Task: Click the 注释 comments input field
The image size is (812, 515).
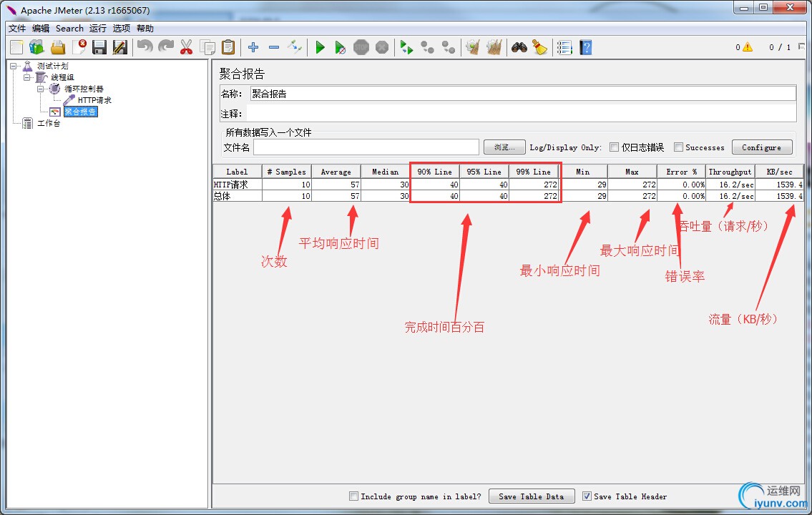Action: pos(522,113)
